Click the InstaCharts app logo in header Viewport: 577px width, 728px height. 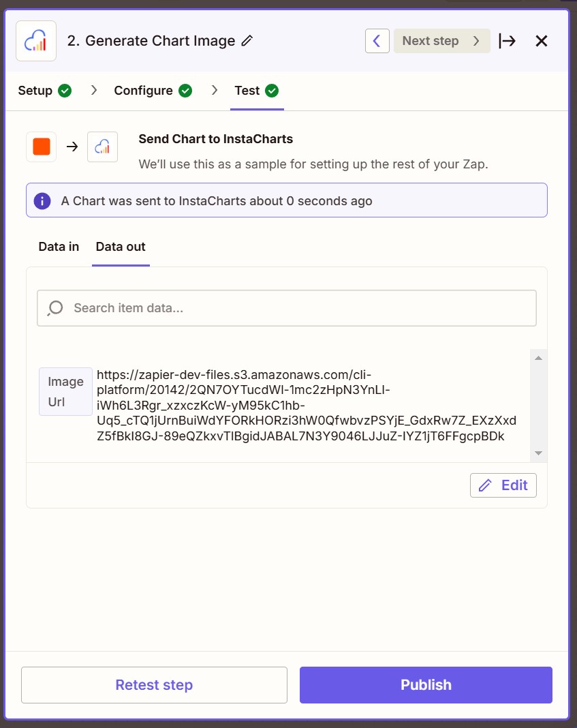point(36,41)
